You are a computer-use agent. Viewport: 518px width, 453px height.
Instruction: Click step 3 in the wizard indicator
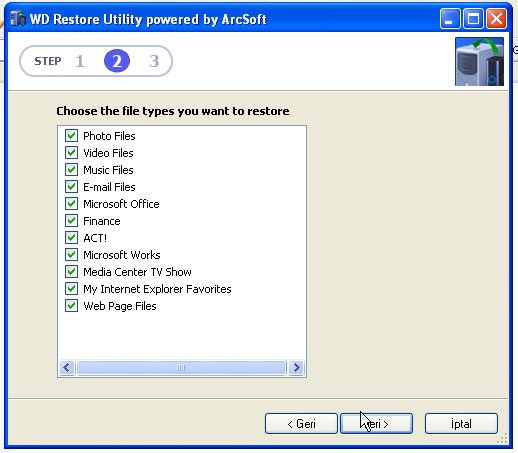point(154,61)
